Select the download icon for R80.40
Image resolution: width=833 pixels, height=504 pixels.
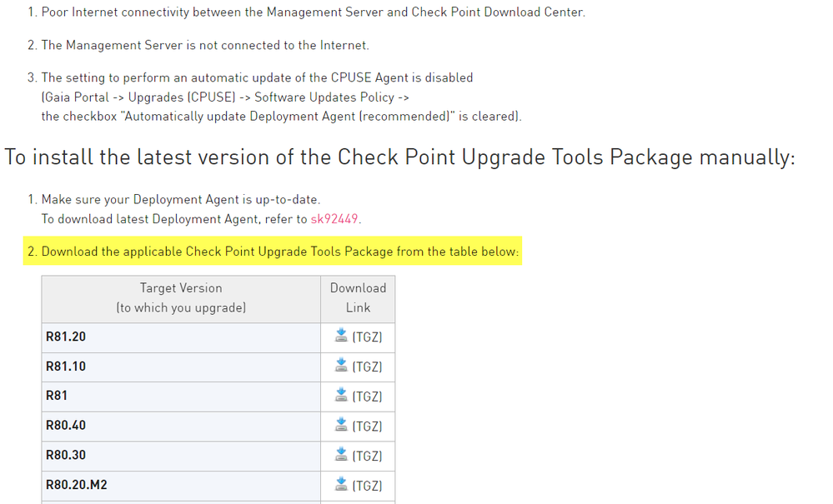coord(340,425)
